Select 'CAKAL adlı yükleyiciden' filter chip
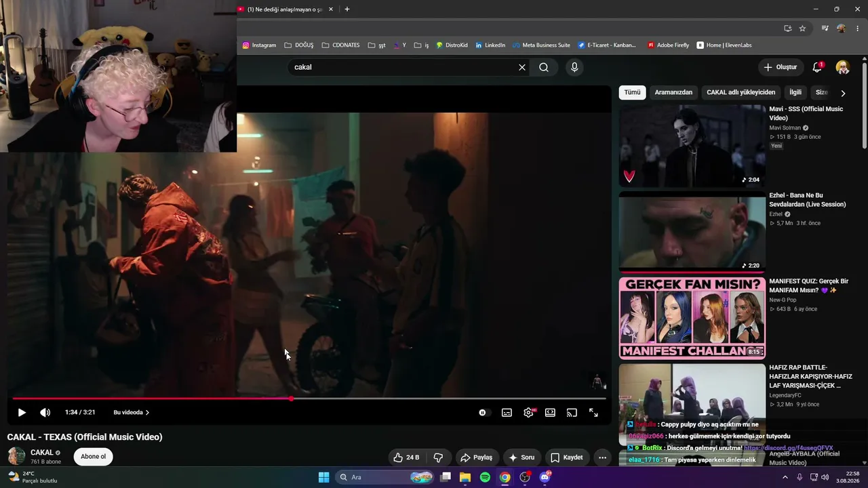Screen dimensions: 868x488 point(741,92)
